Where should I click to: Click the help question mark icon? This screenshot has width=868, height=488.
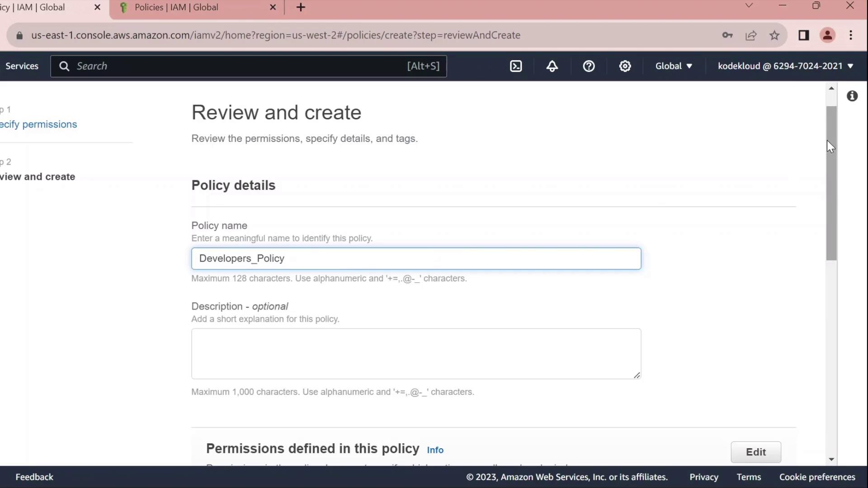[589, 66]
